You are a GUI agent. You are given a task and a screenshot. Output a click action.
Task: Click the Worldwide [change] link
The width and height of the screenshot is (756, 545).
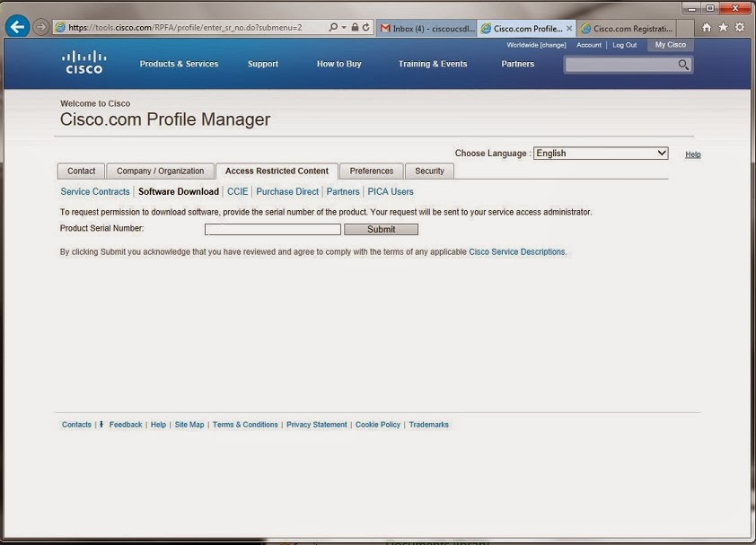tap(536, 45)
